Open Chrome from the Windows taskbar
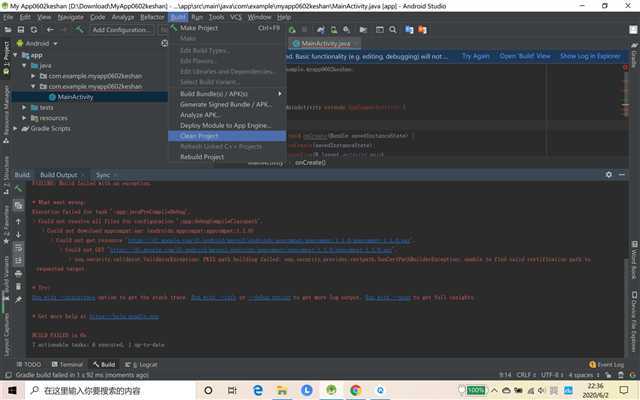The width and height of the screenshot is (640, 400). 356,391
